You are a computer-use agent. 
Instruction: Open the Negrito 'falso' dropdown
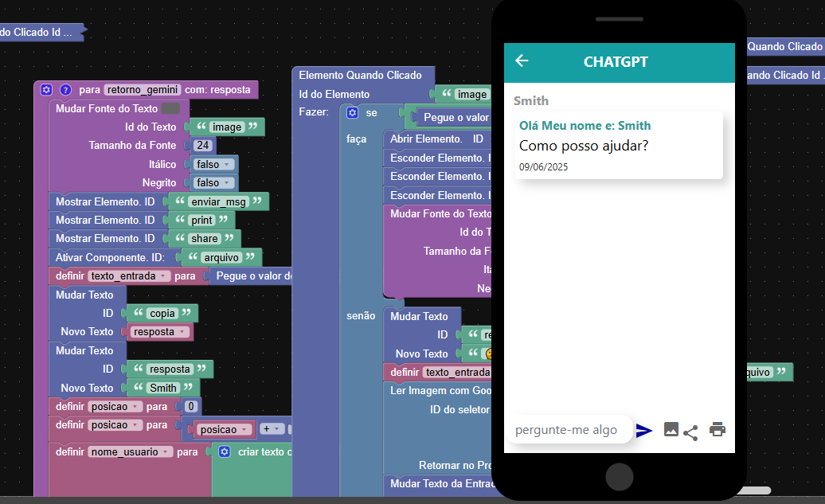click(x=213, y=183)
